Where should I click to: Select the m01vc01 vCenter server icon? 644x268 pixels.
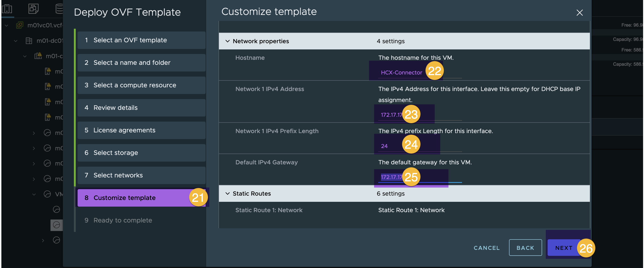20,25
